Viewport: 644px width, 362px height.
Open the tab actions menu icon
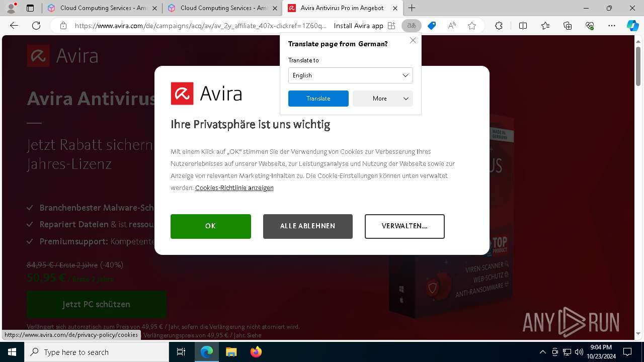[30, 8]
